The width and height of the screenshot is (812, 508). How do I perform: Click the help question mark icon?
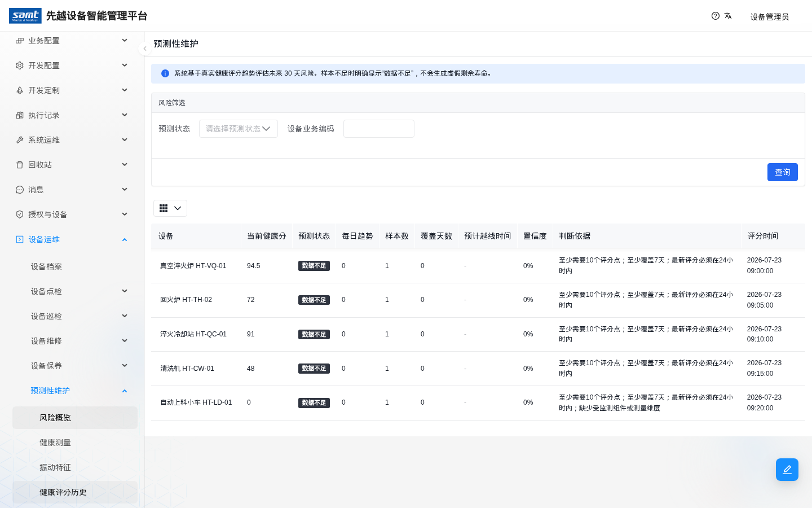coord(716,16)
